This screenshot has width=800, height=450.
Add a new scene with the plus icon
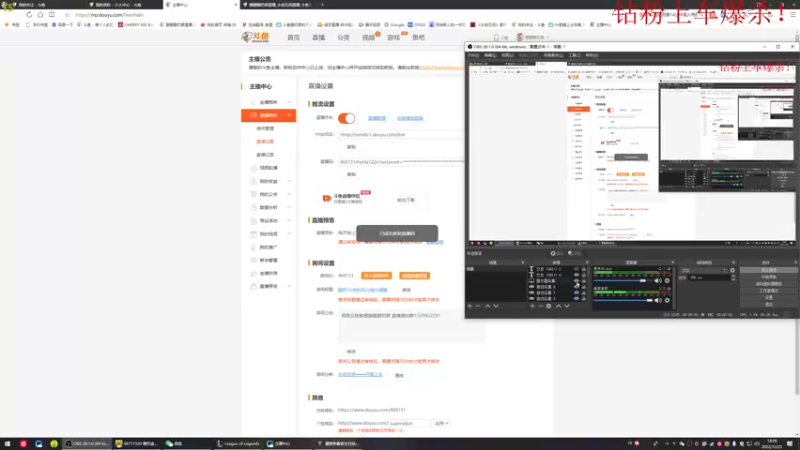pyautogui.click(x=469, y=306)
